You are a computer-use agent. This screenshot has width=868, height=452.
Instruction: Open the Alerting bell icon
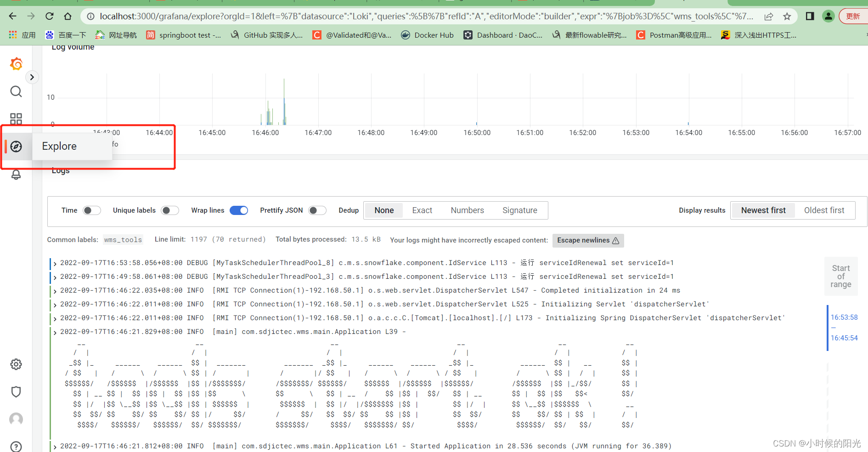[16, 175]
